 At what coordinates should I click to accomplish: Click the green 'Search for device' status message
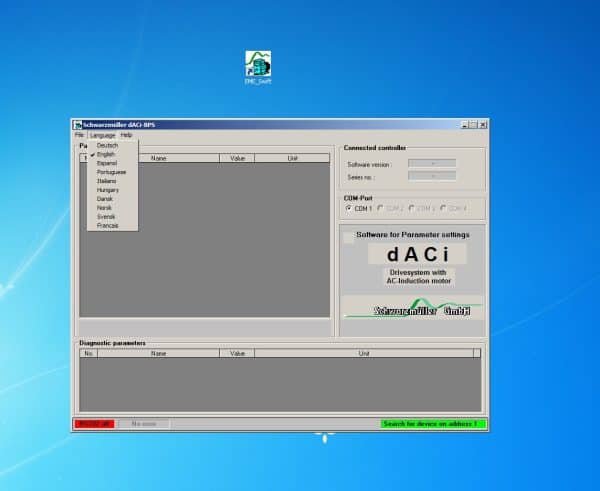pyautogui.click(x=433, y=424)
